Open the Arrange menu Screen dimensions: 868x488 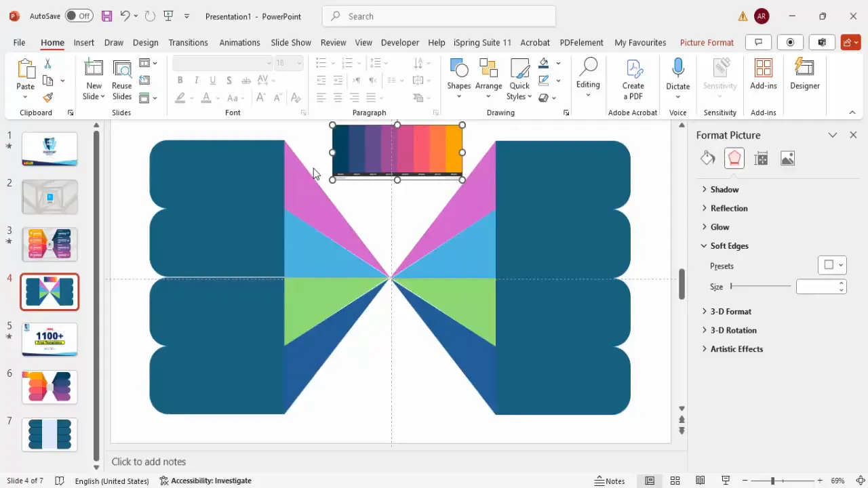(488, 79)
